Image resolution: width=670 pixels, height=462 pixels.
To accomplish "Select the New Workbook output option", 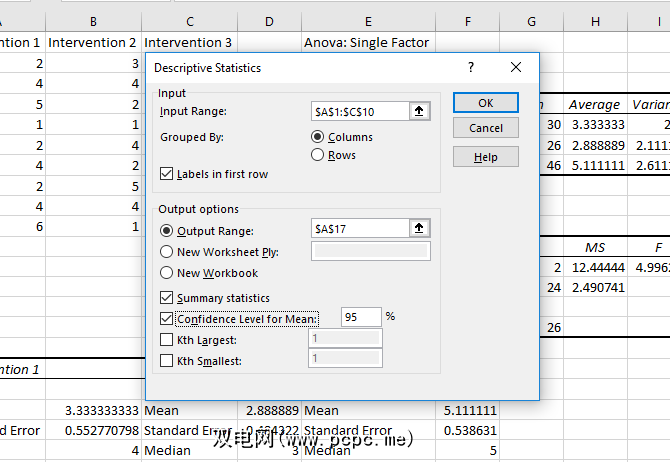I will (167, 273).
